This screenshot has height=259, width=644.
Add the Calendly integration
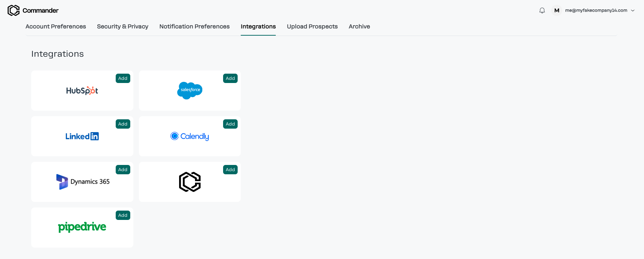click(x=230, y=124)
